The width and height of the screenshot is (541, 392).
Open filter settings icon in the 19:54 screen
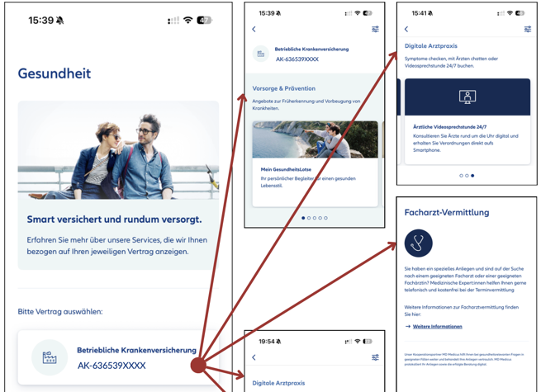[x=375, y=357]
